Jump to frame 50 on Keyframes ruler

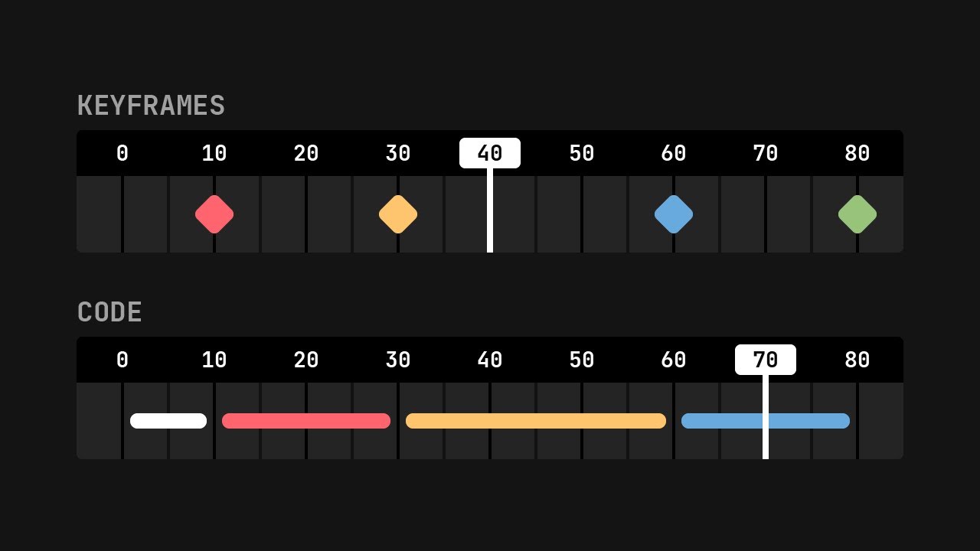tap(582, 154)
